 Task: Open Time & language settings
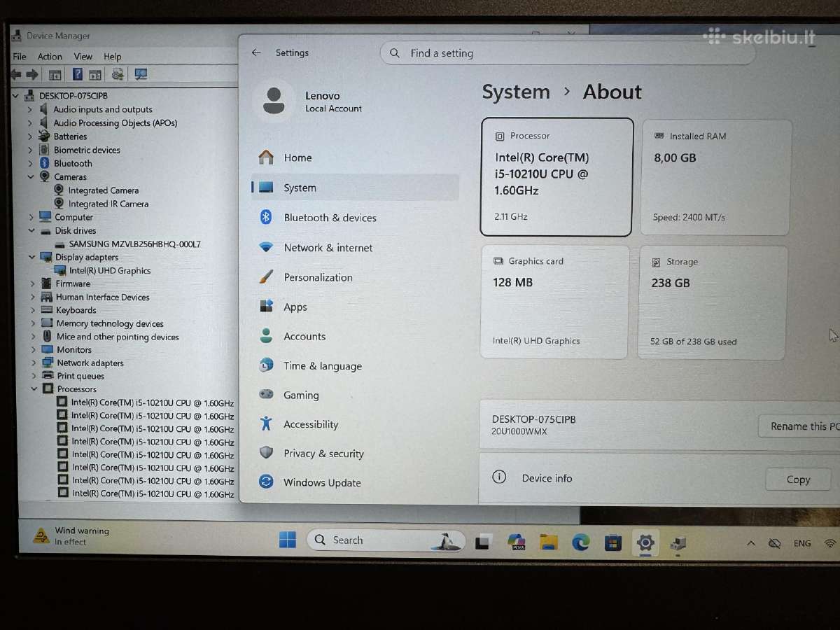tap(355, 365)
